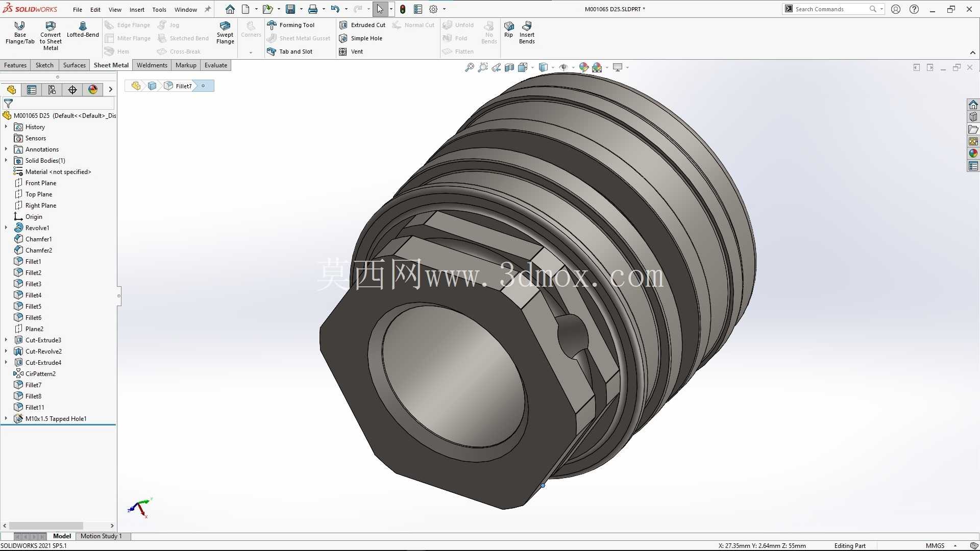This screenshot has height=551, width=980.
Task: Click the Print toolbar icon
Action: tap(313, 9)
